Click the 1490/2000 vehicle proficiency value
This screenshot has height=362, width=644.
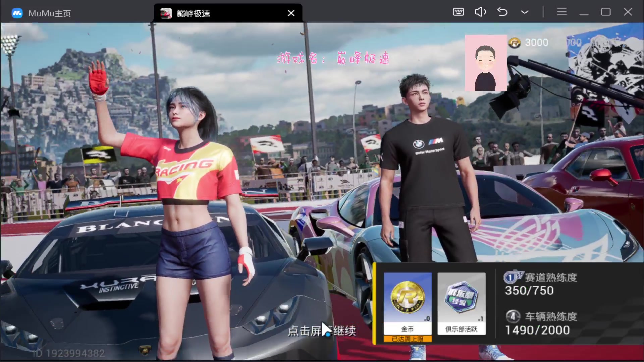(x=537, y=330)
